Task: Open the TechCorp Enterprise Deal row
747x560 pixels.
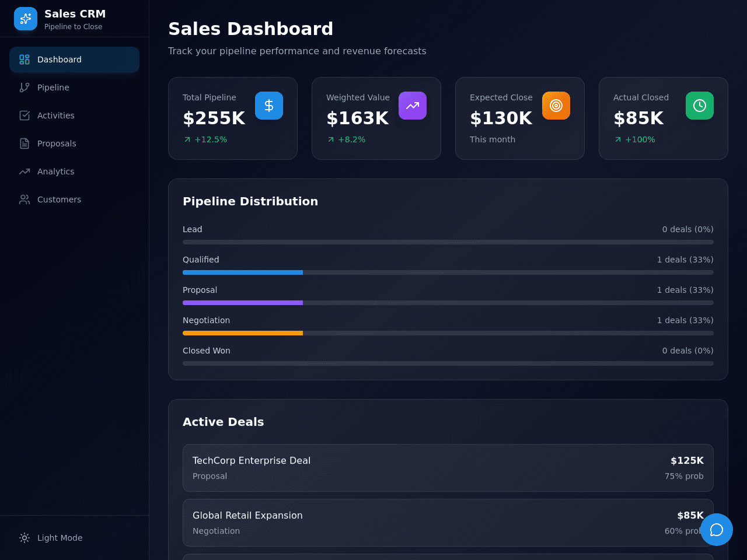Action: pos(448,468)
